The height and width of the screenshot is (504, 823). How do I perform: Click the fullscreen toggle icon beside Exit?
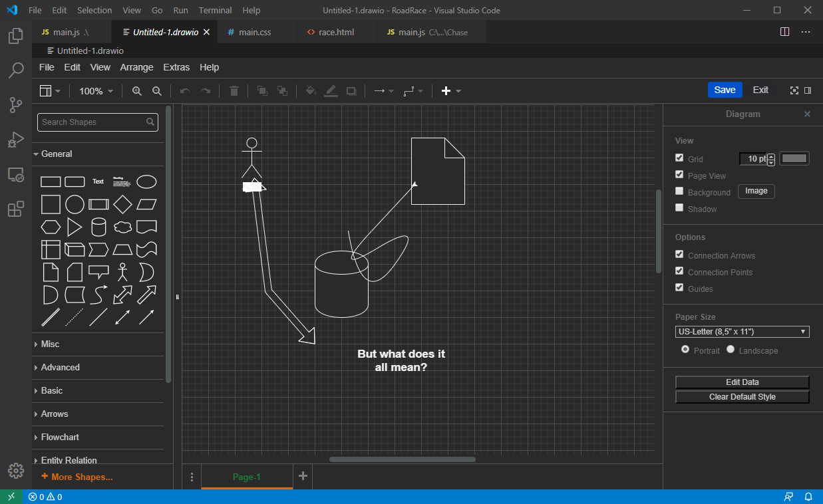click(794, 90)
